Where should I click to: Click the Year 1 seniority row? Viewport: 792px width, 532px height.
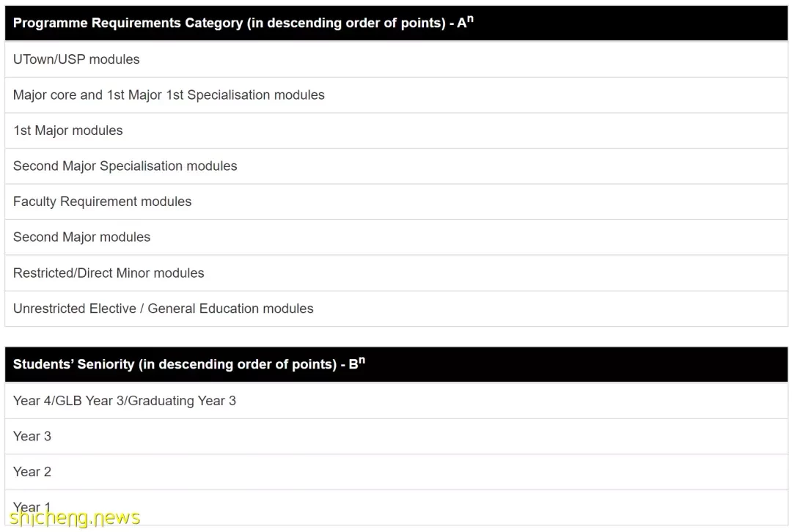396,507
